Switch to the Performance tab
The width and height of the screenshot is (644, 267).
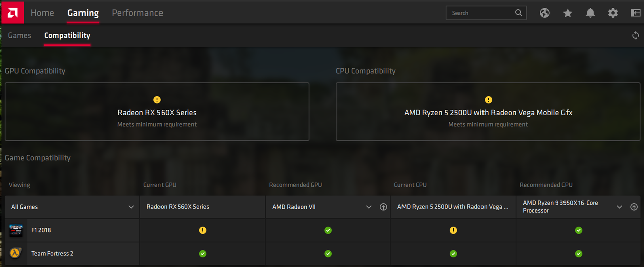coord(137,13)
